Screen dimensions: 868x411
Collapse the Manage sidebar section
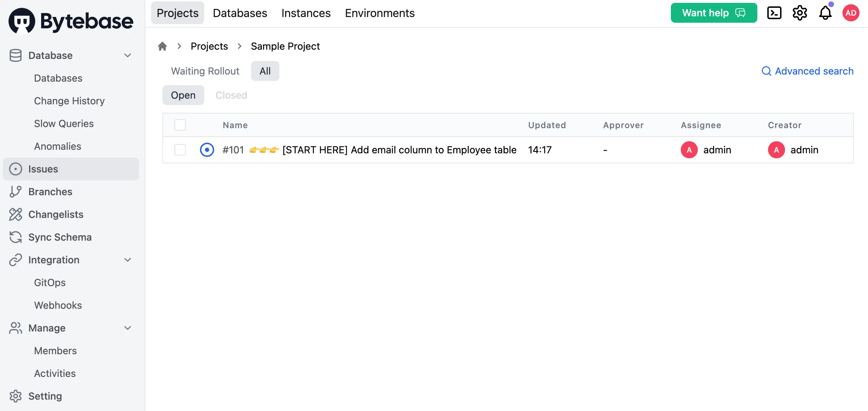point(128,328)
